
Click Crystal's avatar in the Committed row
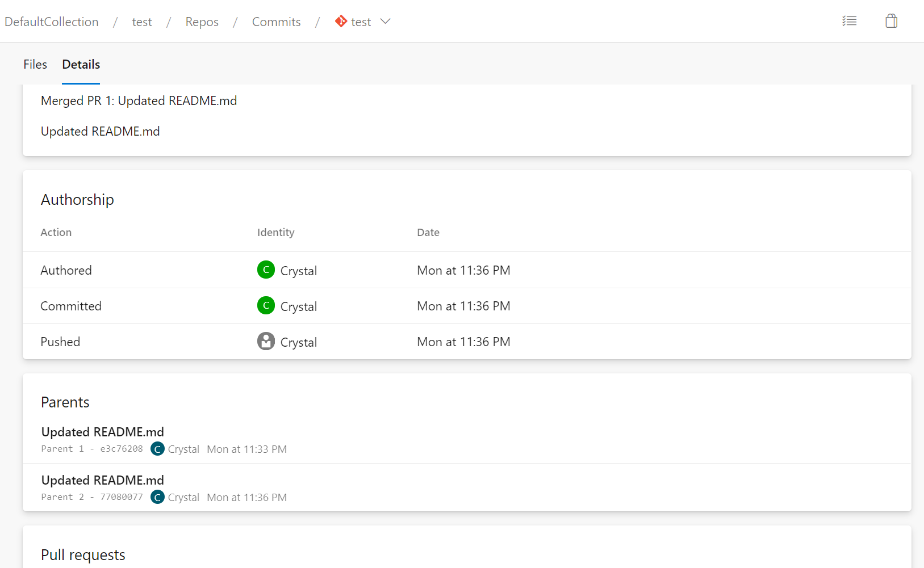[x=266, y=305]
